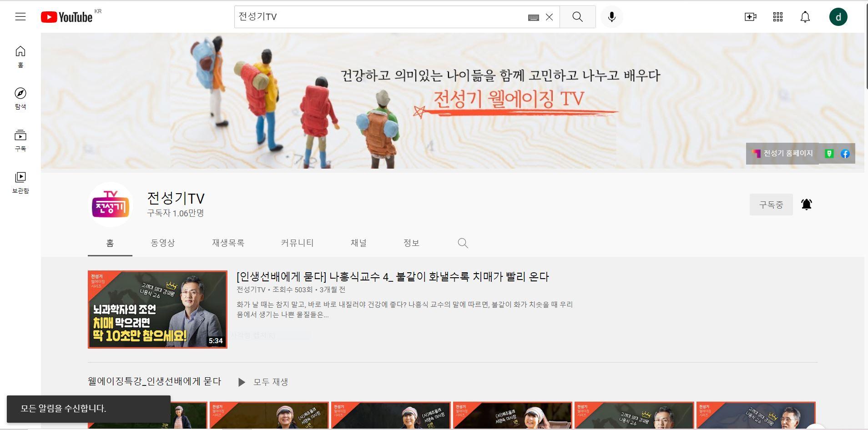Toggle the channel notification bell
This screenshot has height=430, width=868.
click(x=807, y=205)
